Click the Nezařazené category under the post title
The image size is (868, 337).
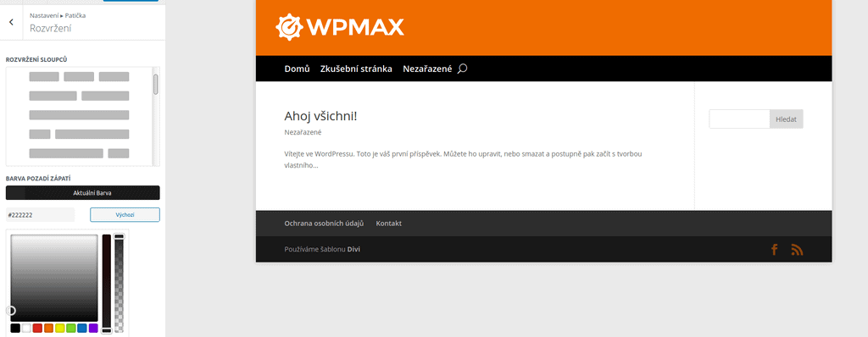[x=303, y=132]
